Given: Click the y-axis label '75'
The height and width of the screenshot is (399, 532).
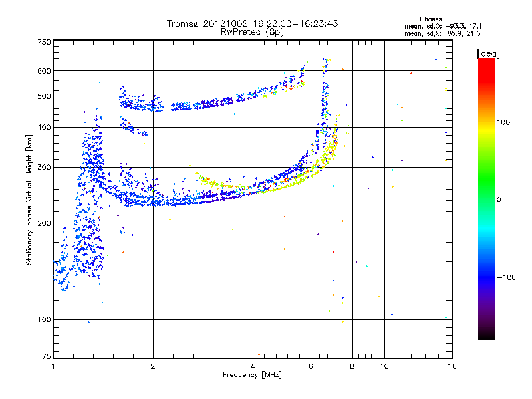Looking at the screenshot, I should click(x=47, y=356).
